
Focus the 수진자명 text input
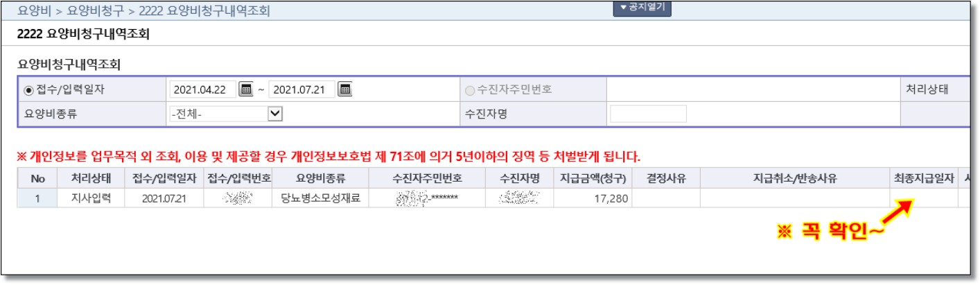pyautogui.click(x=647, y=114)
